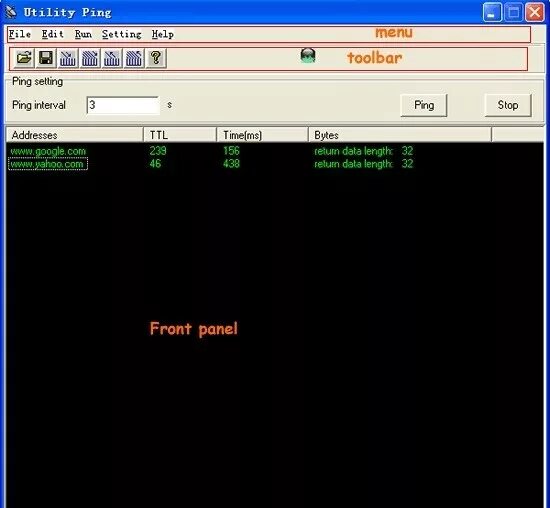Click the multiple up-arrows toolbar icon
This screenshot has width=550, height=508.
point(134,58)
